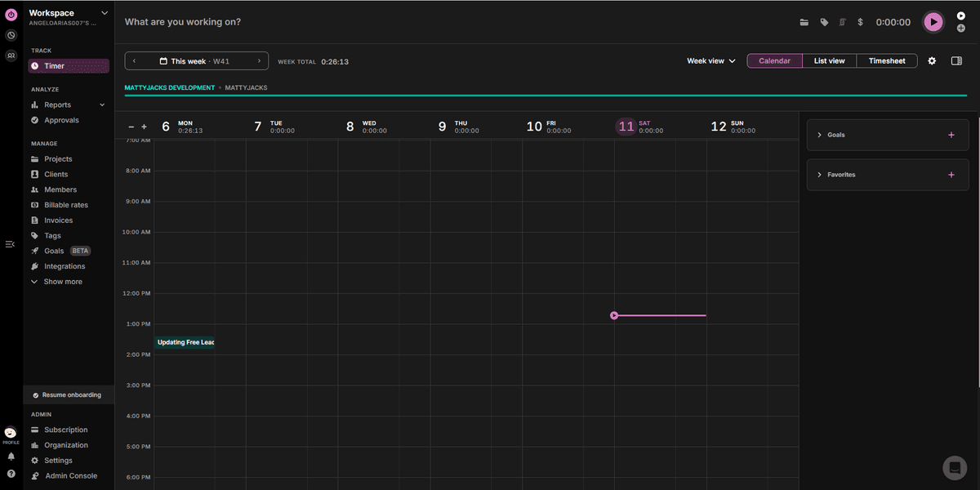Mark the timer entry as billable
This screenshot has width=980, height=490.
(860, 22)
